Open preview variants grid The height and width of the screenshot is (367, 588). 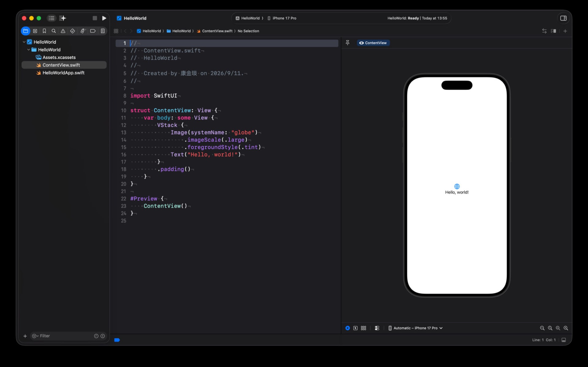364,328
